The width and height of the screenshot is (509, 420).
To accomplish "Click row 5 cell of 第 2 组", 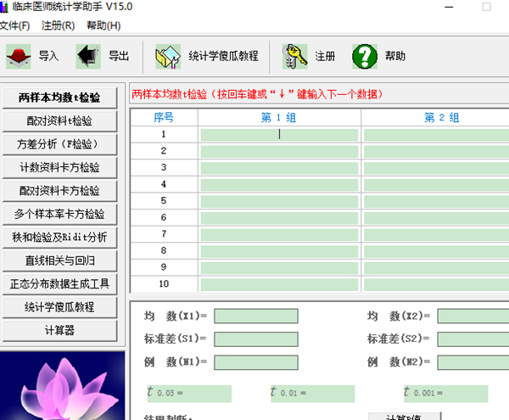I will [x=436, y=201].
